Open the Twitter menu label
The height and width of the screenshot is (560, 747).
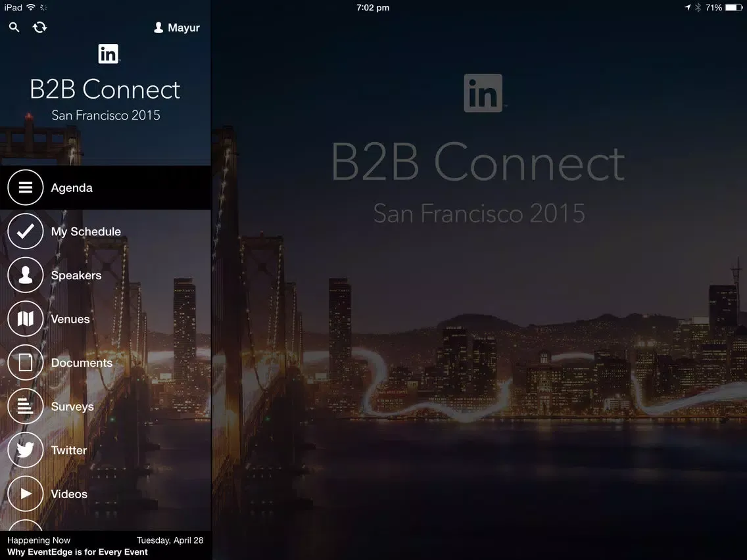click(69, 450)
